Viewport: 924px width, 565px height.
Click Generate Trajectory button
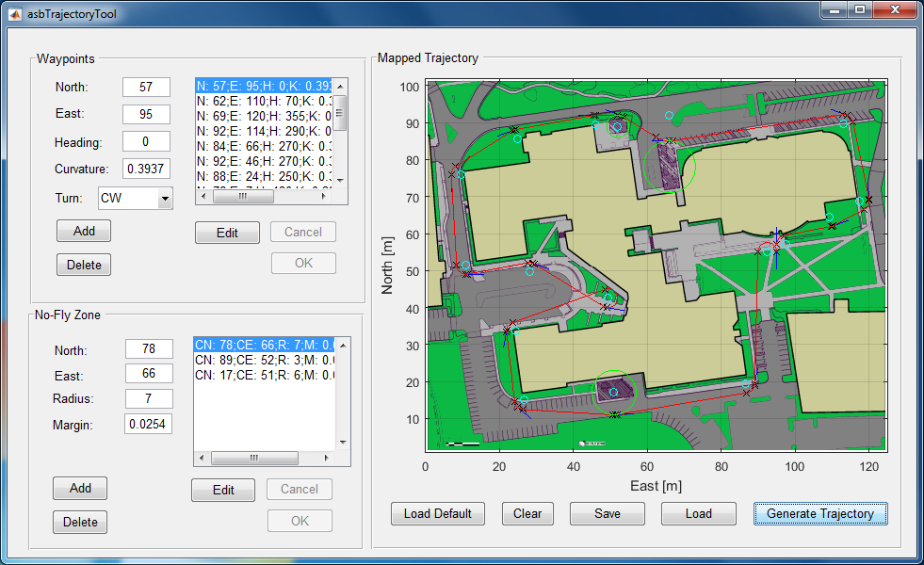click(819, 514)
